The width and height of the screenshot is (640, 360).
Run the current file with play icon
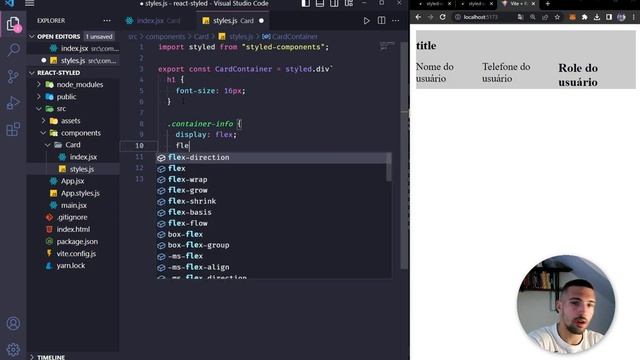[x=367, y=20]
